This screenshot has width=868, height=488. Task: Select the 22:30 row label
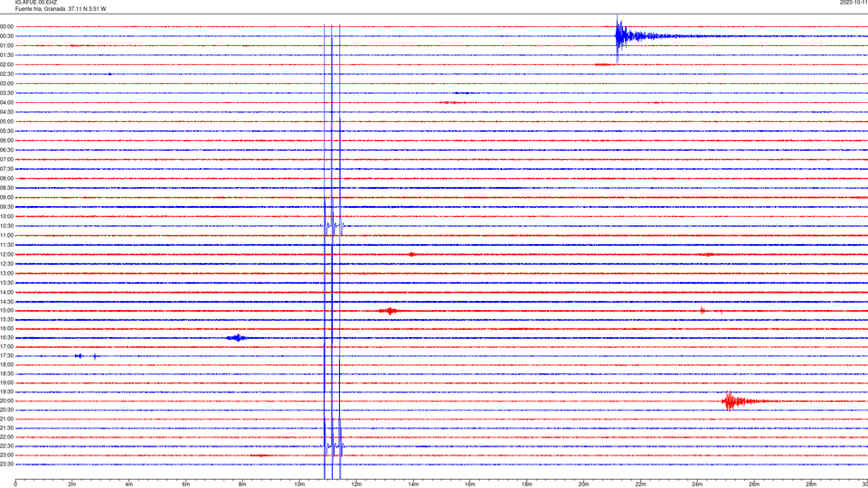pyautogui.click(x=6, y=446)
